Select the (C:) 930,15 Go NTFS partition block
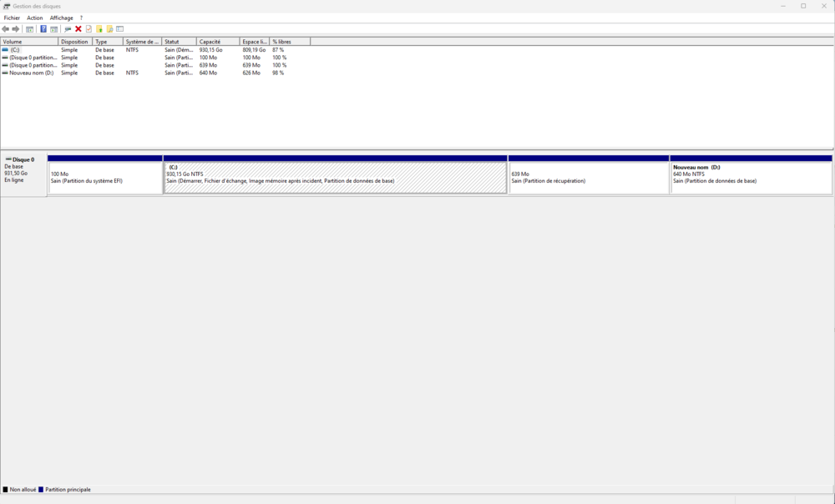The height and width of the screenshot is (504, 835). click(x=335, y=177)
